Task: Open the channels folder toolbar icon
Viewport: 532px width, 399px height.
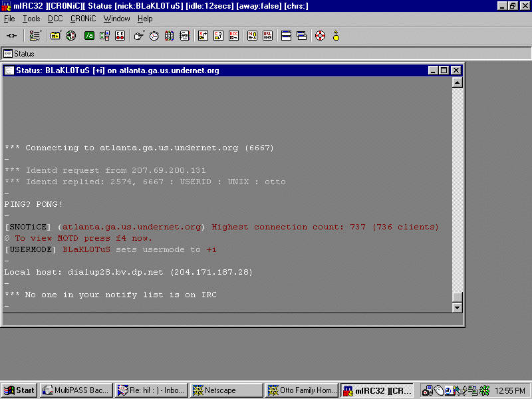Action: (x=55, y=36)
